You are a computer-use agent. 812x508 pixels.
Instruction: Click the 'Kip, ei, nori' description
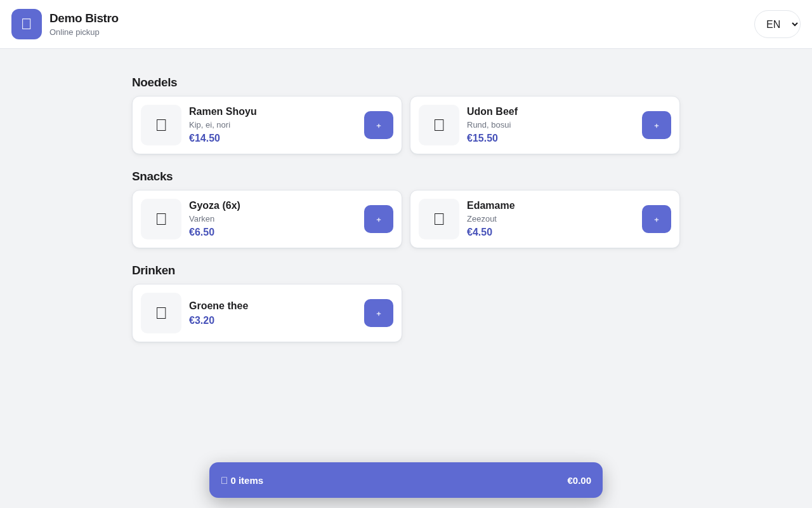pos(209,125)
